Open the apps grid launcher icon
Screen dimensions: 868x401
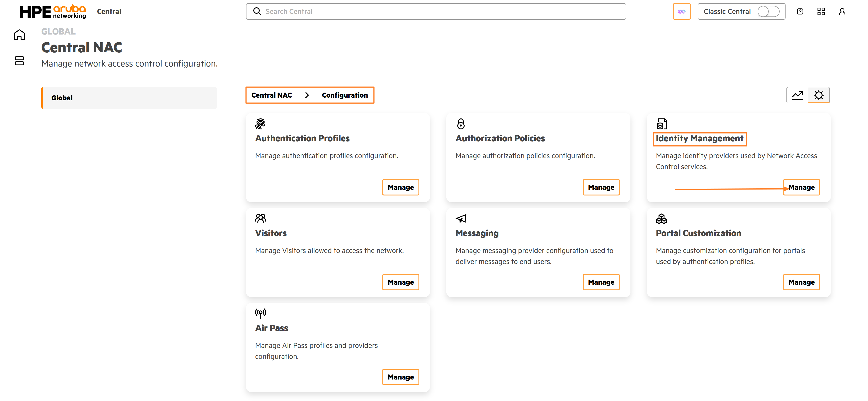tap(821, 11)
